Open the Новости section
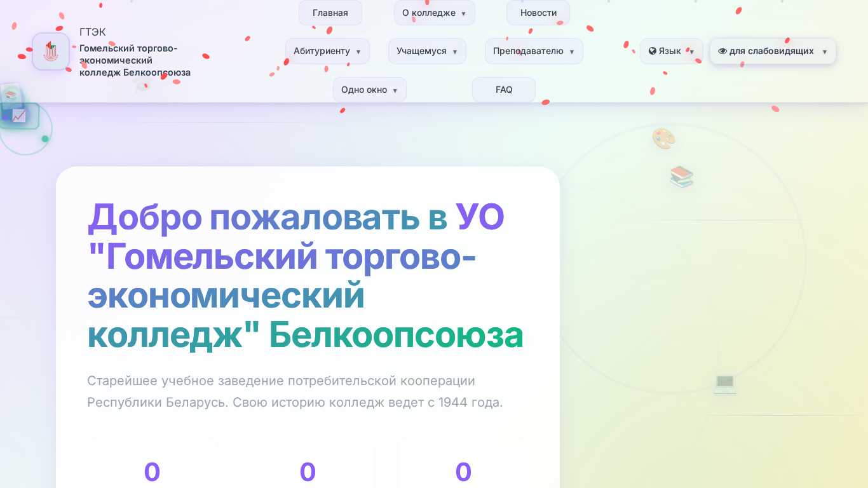Image resolution: width=868 pixels, height=488 pixels. pyautogui.click(x=538, y=13)
